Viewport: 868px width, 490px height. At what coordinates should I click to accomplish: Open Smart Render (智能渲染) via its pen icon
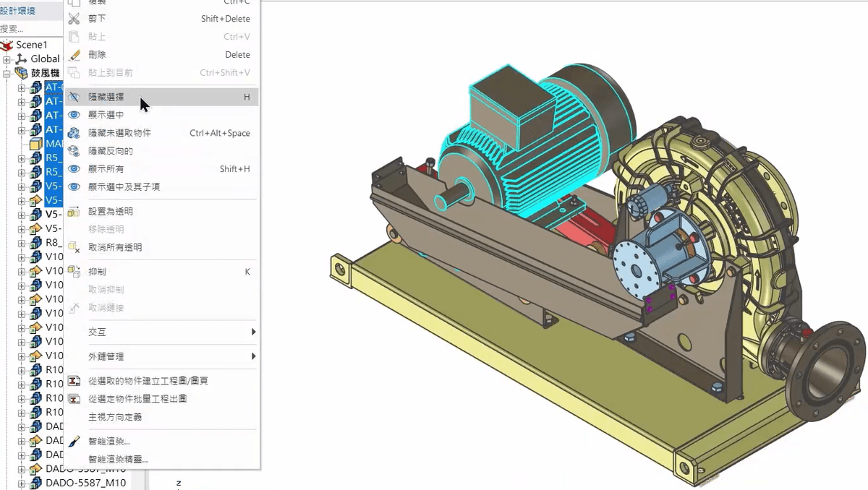[x=75, y=440]
